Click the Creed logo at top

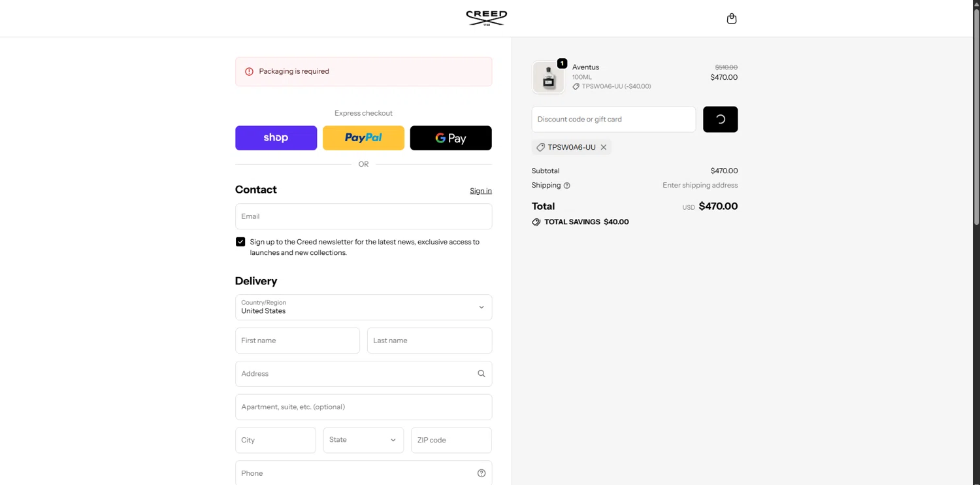[487, 18]
